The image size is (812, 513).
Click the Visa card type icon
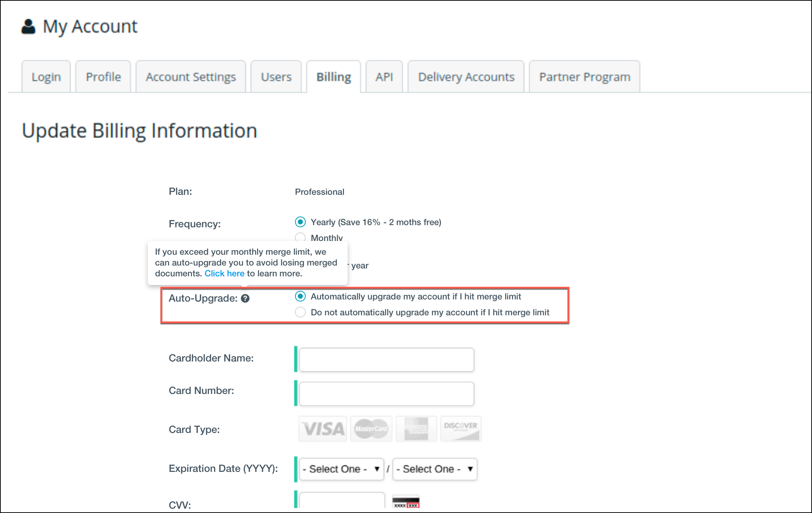(323, 429)
